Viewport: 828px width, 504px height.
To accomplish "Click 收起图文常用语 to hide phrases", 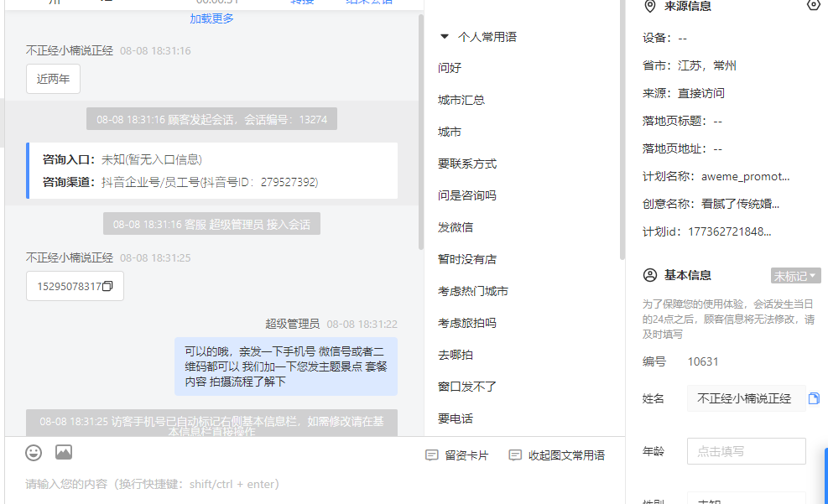I will click(556, 455).
